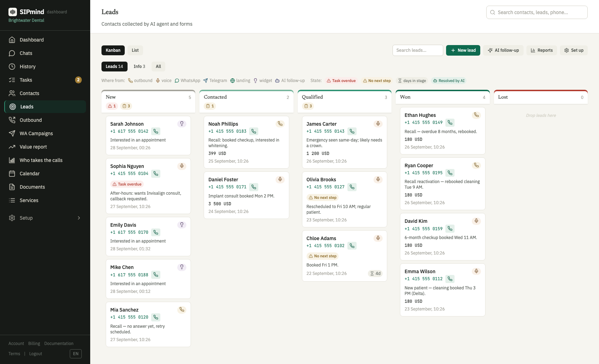Click the microphone icon on James Carter card
The image size is (599, 364).
point(378,124)
